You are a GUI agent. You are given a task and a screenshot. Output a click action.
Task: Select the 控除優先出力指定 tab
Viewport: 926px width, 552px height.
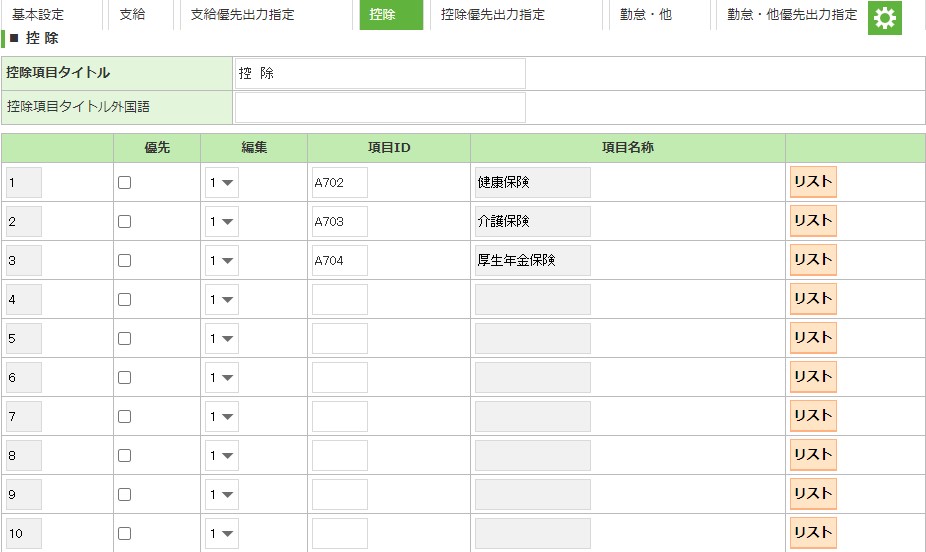493,15
